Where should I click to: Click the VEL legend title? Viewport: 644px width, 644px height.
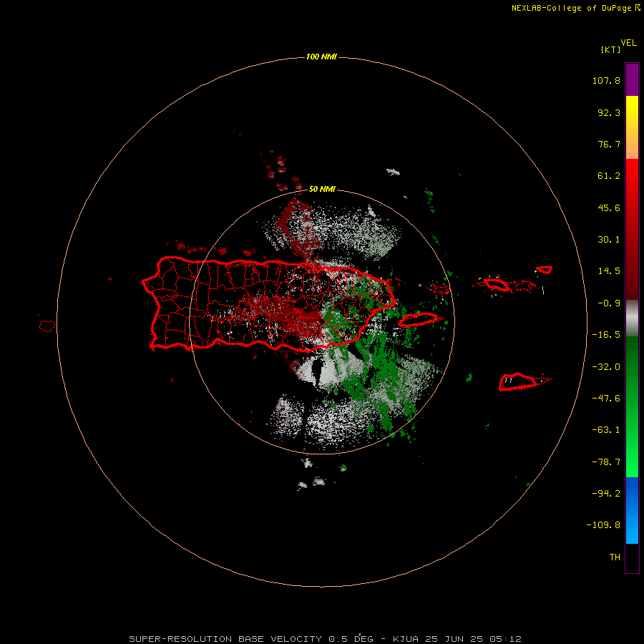629,43
